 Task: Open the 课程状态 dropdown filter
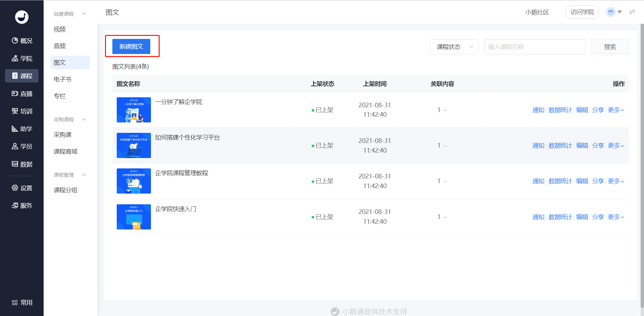coord(454,47)
